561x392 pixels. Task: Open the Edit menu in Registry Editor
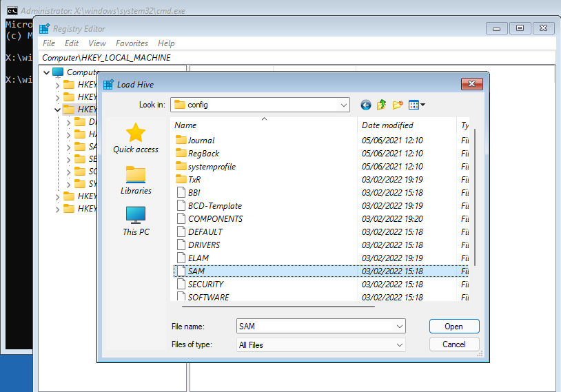pyautogui.click(x=72, y=43)
